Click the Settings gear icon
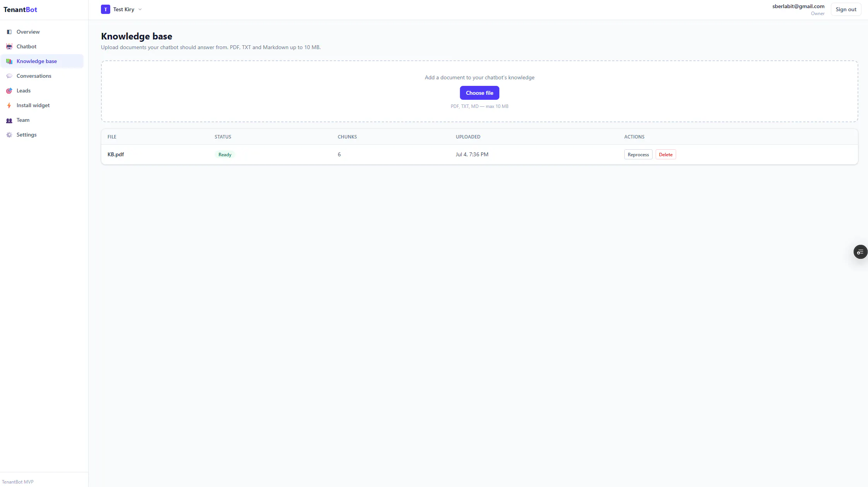 tap(9, 135)
